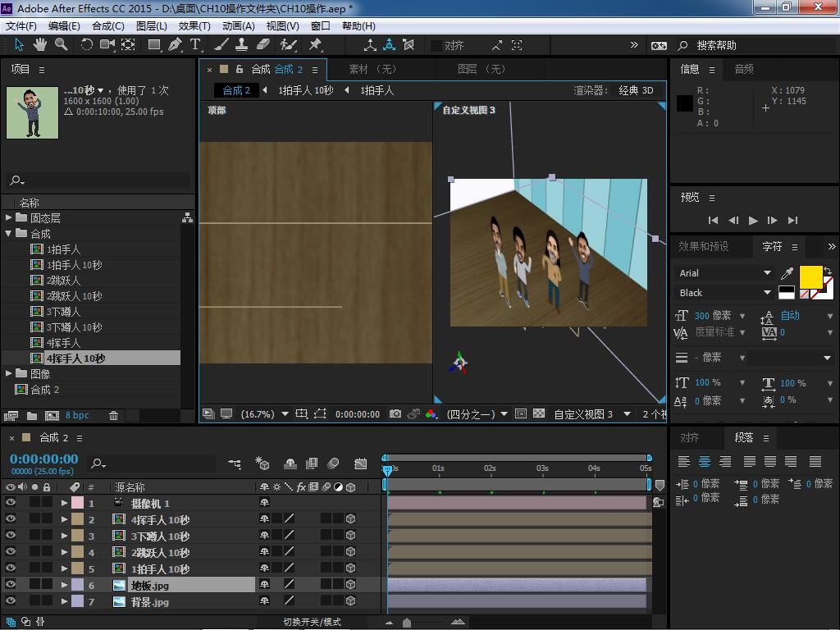
Task: Select the Zoom magnifier tool
Action: tap(62, 45)
